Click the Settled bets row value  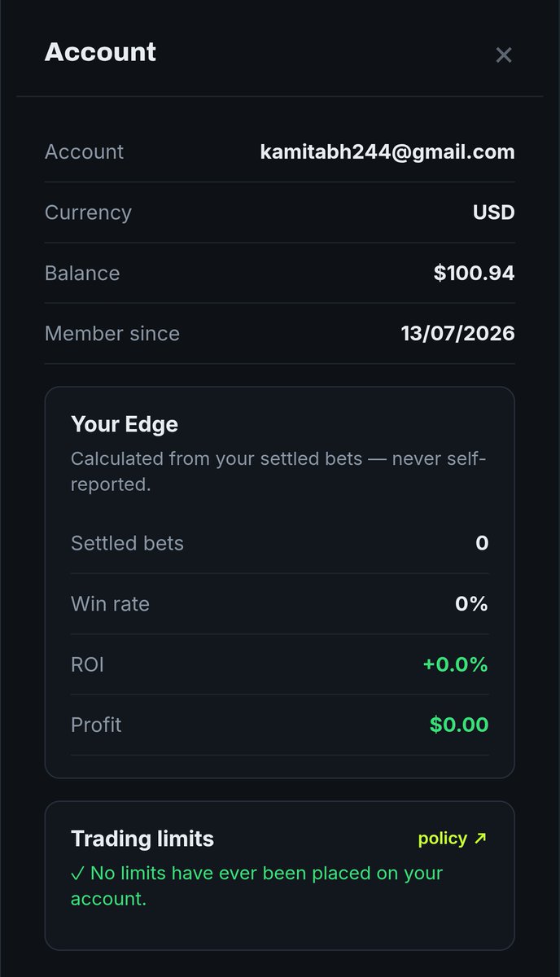click(x=482, y=543)
